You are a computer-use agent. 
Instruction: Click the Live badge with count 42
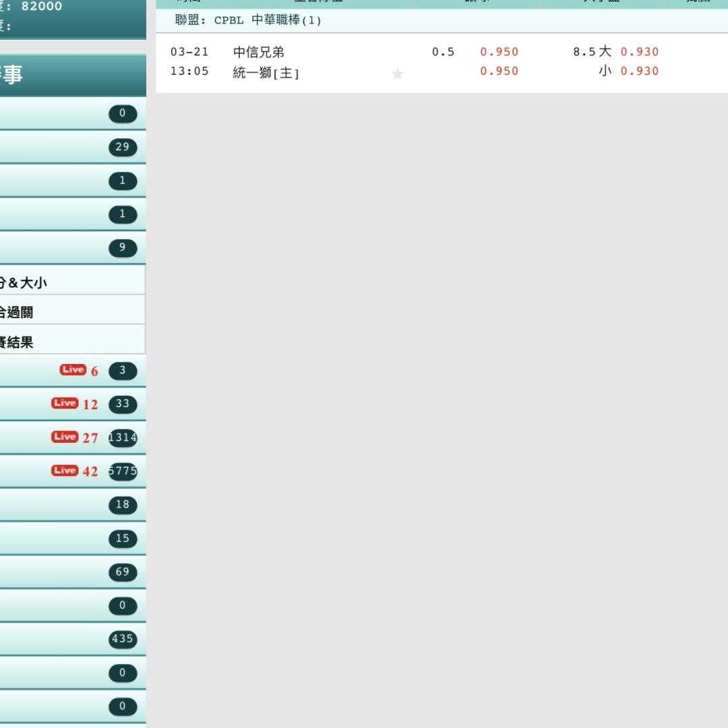coord(65,471)
